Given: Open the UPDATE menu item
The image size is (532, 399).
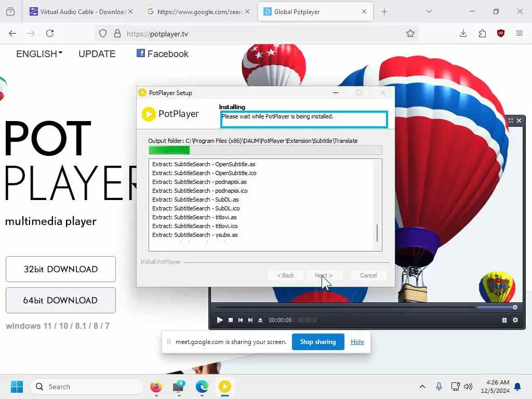Looking at the screenshot, I should [97, 54].
